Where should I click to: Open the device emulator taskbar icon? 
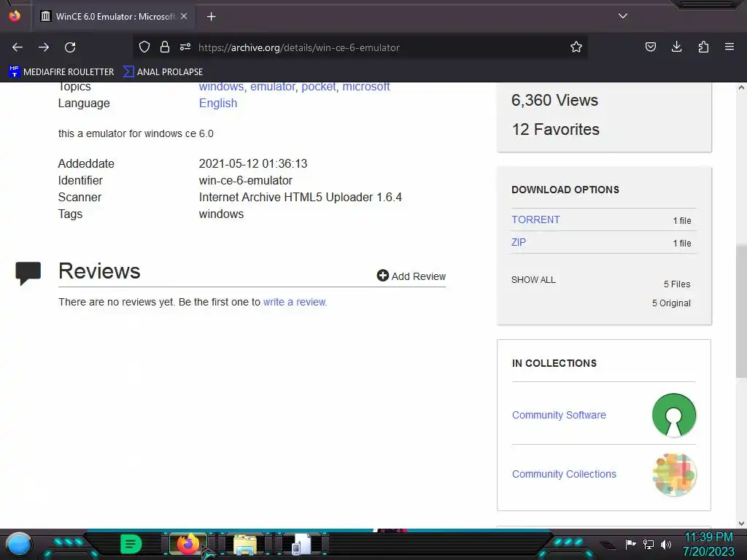pyautogui.click(x=301, y=544)
